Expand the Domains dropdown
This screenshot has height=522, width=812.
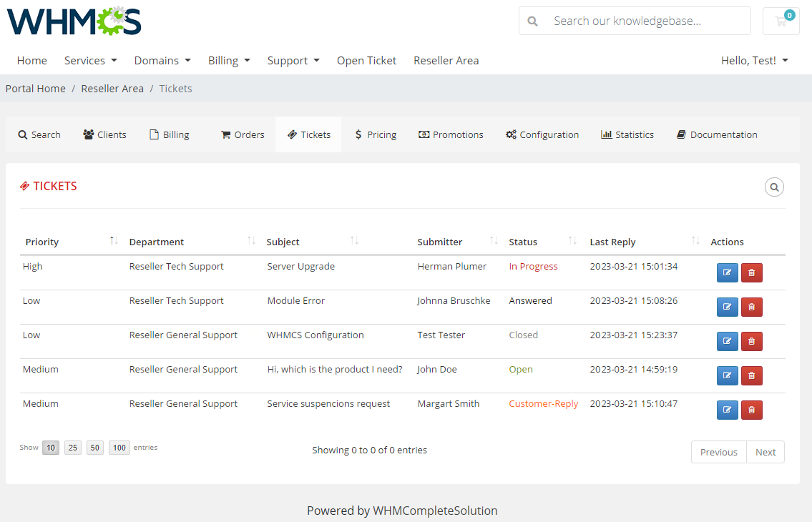pyautogui.click(x=162, y=60)
